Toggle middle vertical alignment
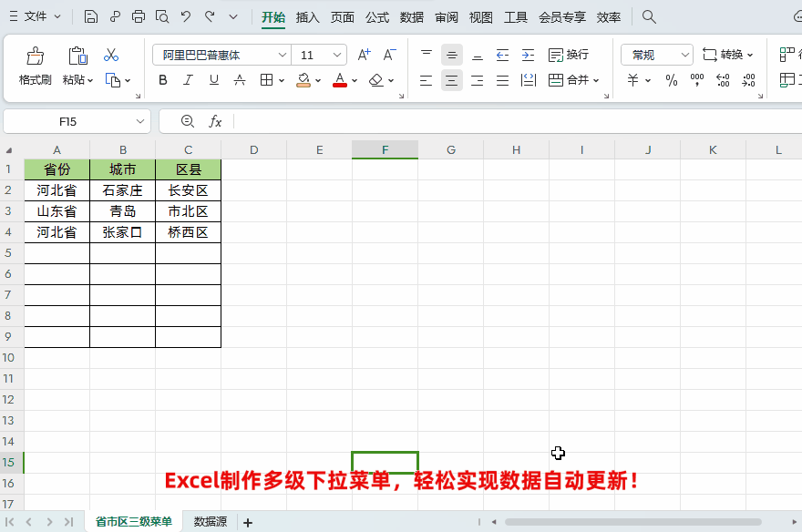The height and width of the screenshot is (532, 802). (x=452, y=55)
